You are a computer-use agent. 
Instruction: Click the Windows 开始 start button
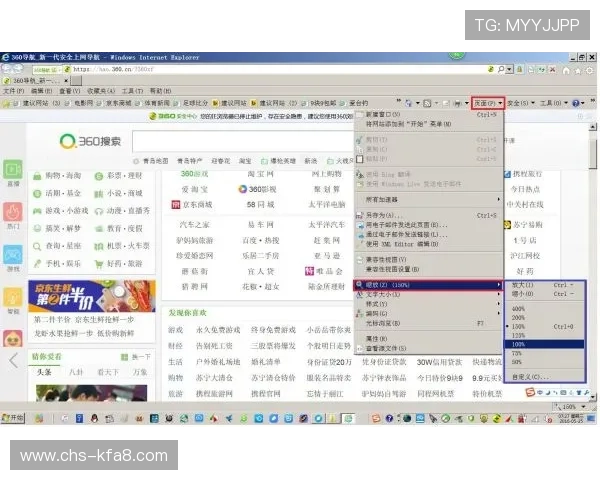coord(13,418)
